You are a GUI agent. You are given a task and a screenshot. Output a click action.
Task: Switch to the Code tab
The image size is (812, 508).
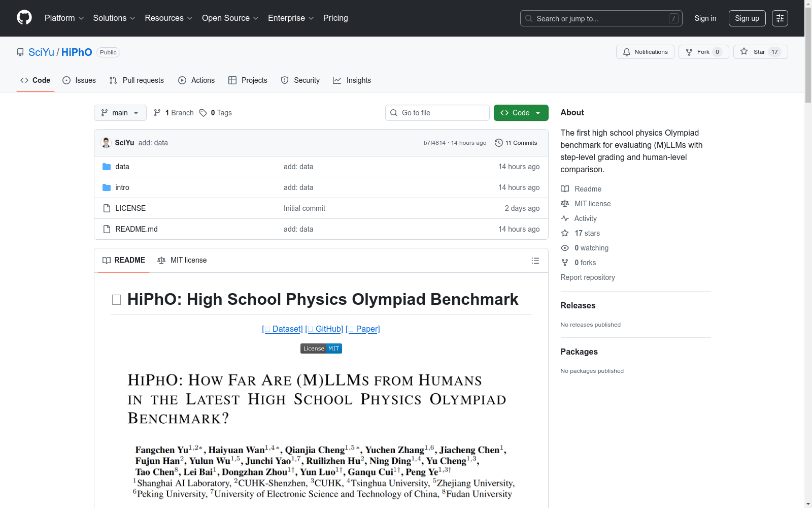(x=36, y=80)
